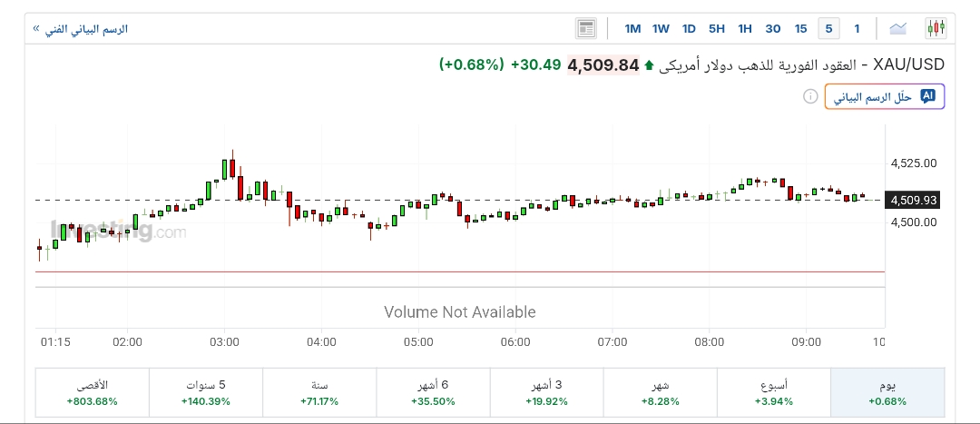Click the حلّل الرسم البياني AI button
The height and width of the screenshot is (424, 980).
pyautogui.click(x=885, y=96)
